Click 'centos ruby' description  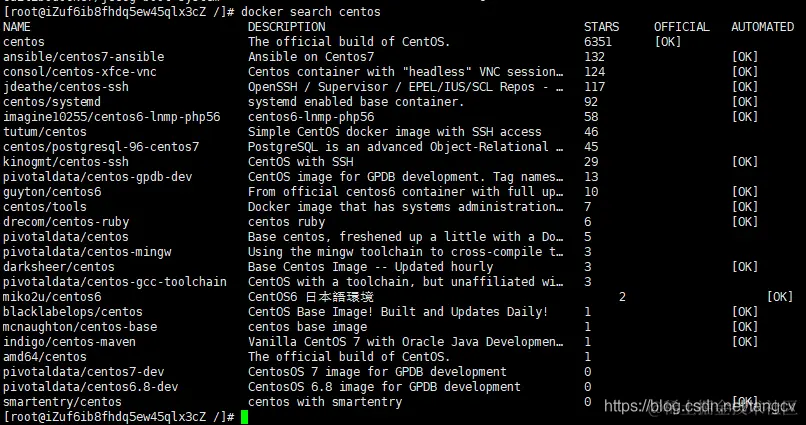[286, 221]
